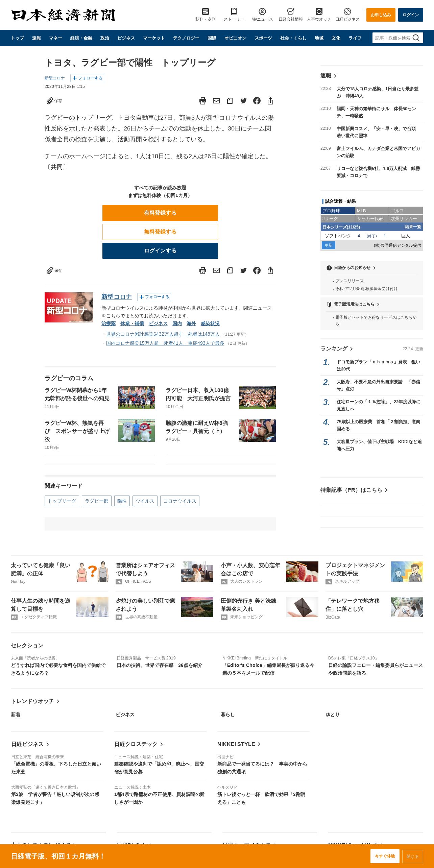434x868 pixels.
Task: Switch to the Jリーグ scores tab
Action: click(338, 218)
